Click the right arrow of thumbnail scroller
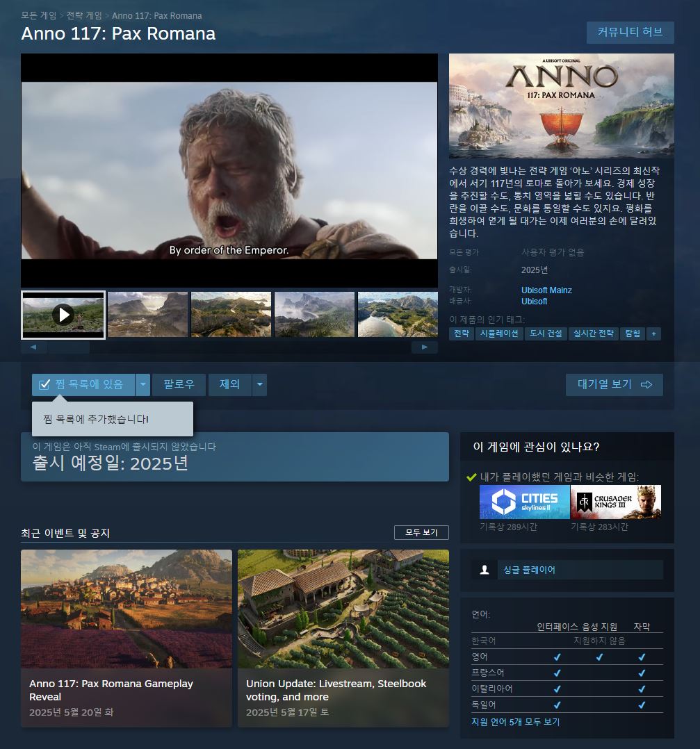This screenshot has height=749, width=700. pyautogui.click(x=424, y=347)
